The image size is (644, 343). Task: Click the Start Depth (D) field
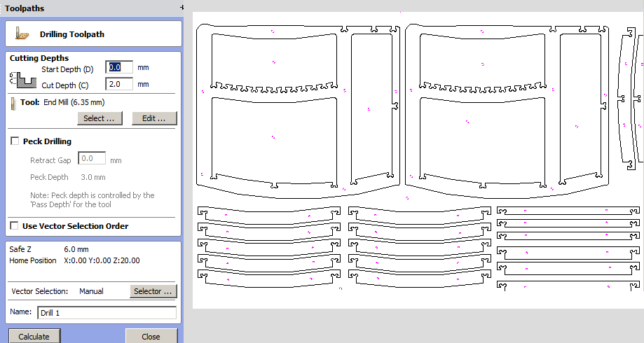(x=119, y=67)
